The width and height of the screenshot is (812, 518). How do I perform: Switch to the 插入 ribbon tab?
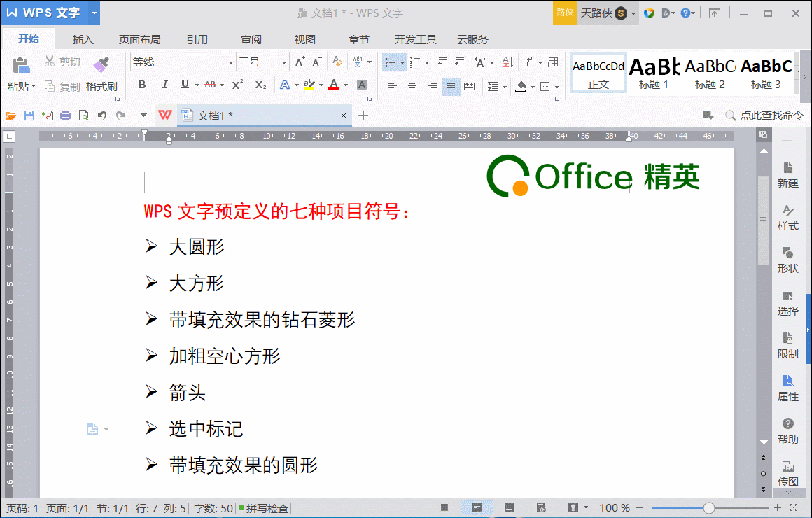pos(83,39)
